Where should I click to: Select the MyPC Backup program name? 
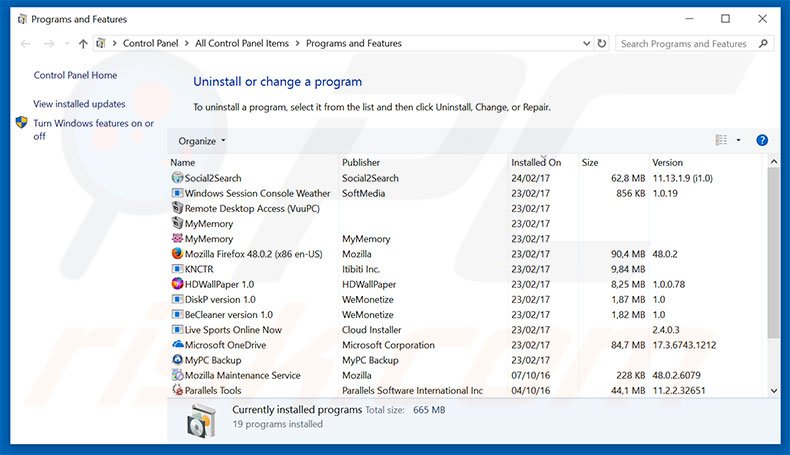[x=213, y=360]
